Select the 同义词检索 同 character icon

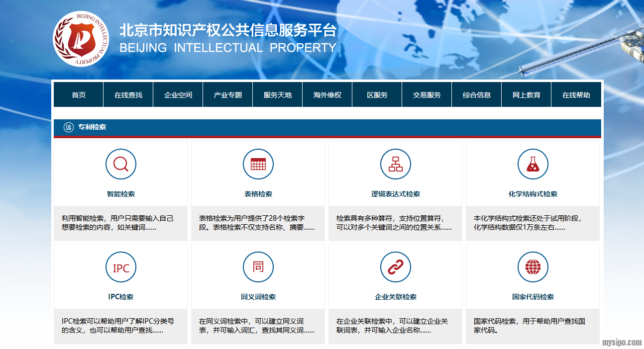(x=258, y=267)
